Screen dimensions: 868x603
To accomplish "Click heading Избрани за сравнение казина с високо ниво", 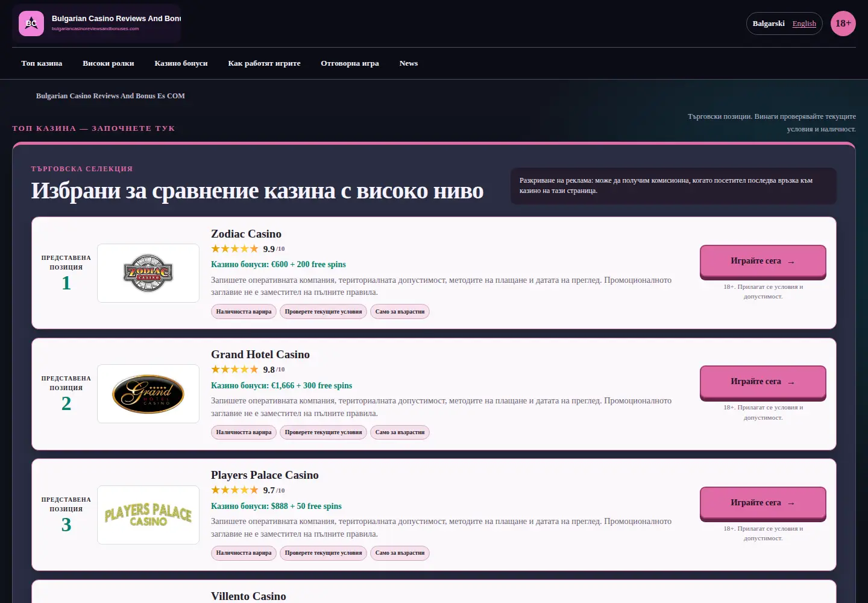I will [257, 191].
